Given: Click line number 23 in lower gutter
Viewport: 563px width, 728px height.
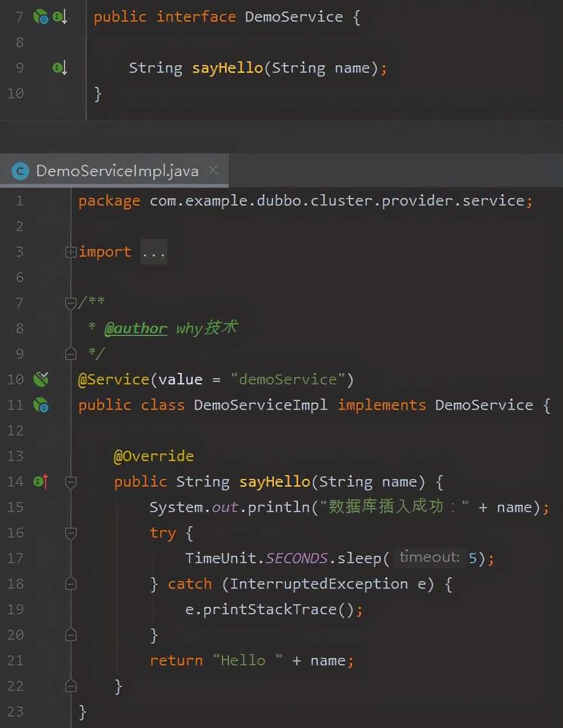Looking at the screenshot, I should coord(15,712).
